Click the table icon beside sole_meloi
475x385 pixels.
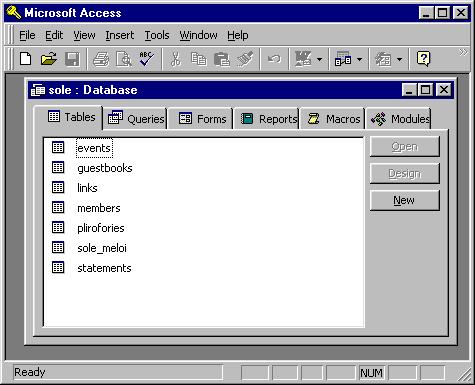click(x=58, y=247)
